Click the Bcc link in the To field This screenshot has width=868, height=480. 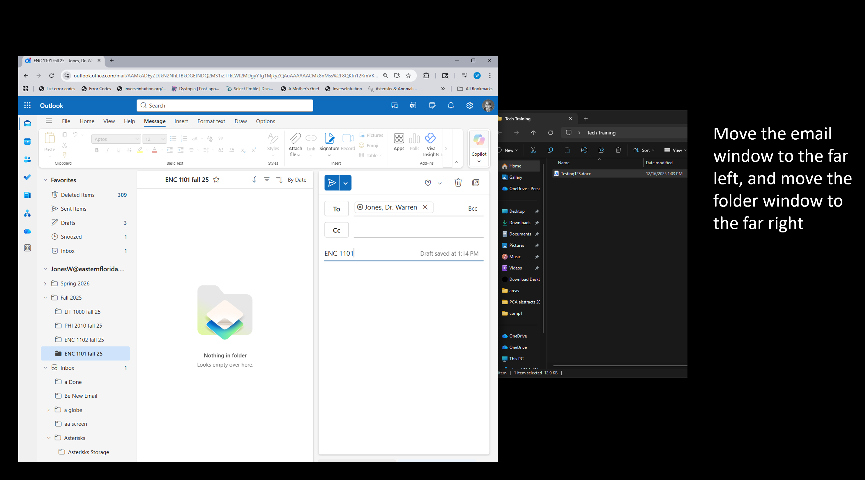point(472,209)
